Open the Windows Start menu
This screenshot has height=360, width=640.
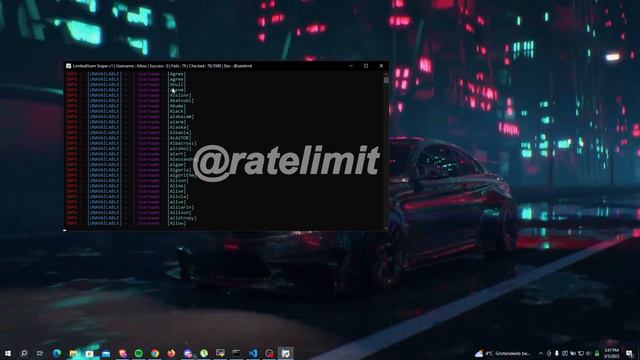click(x=8, y=353)
